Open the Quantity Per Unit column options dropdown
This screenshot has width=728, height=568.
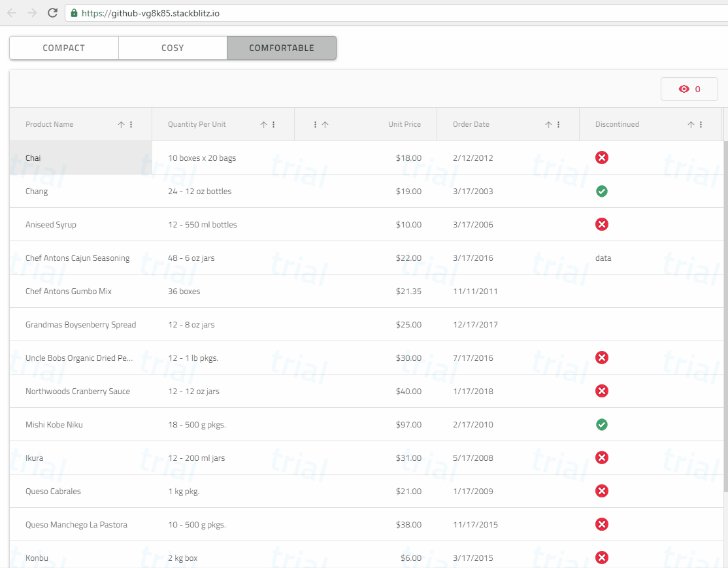click(273, 124)
